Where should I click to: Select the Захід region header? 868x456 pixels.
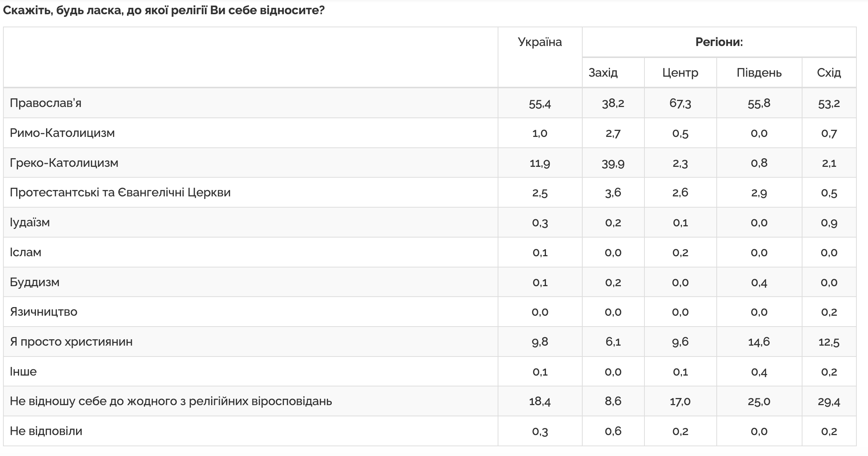pos(603,72)
